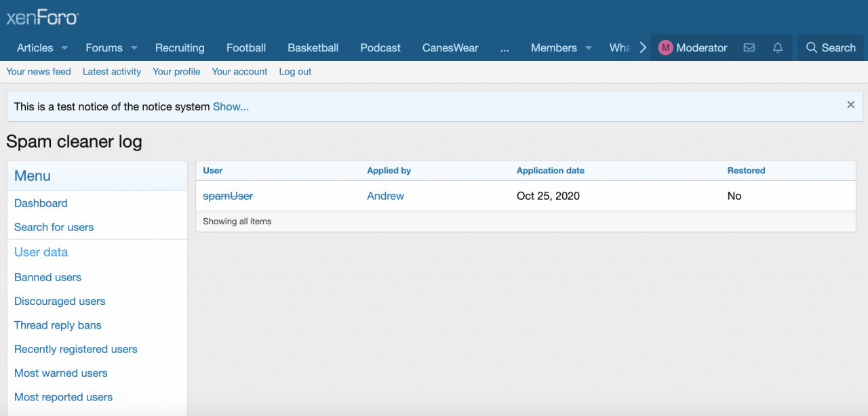Open the Podcast tab
Image resolution: width=868 pixels, height=416 pixels.
pyautogui.click(x=380, y=48)
